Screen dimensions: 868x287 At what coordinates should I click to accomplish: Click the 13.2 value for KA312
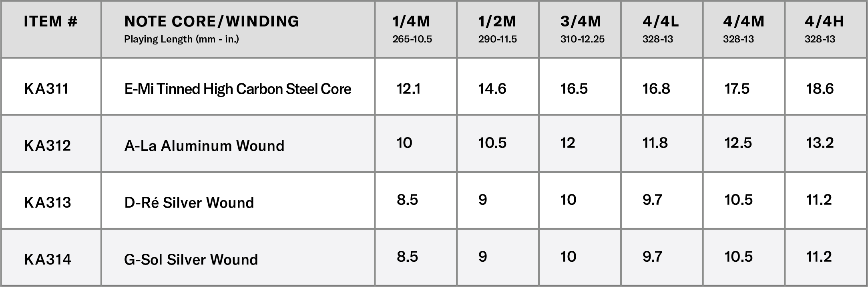coord(820,143)
